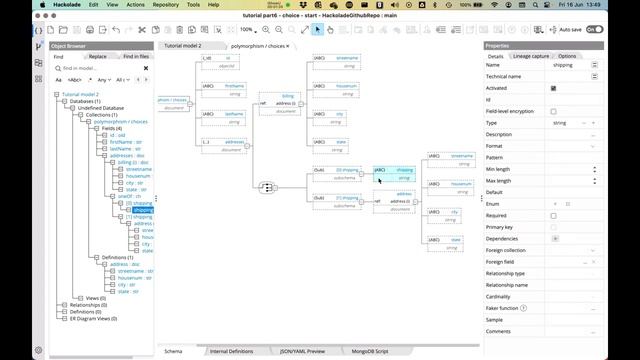640x360 pixels.
Task: Toggle match case Aa option
Action: tap(58, 80)
